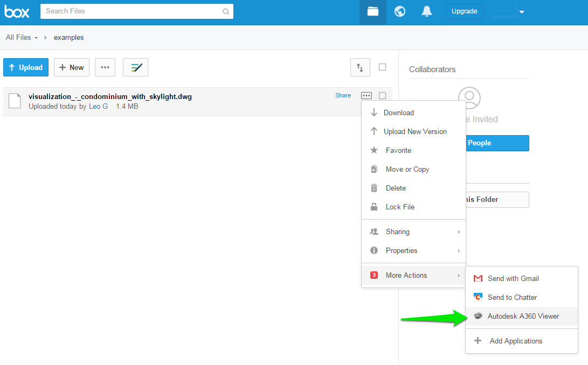
Task: Click the download arrow icon in menu
Action: pos(374,113)
